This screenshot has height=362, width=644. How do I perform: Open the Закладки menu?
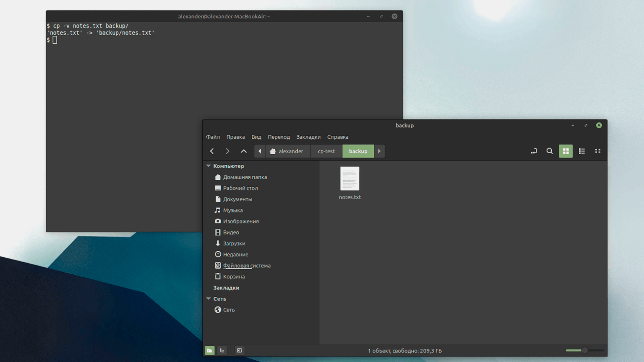click(308, 137)
